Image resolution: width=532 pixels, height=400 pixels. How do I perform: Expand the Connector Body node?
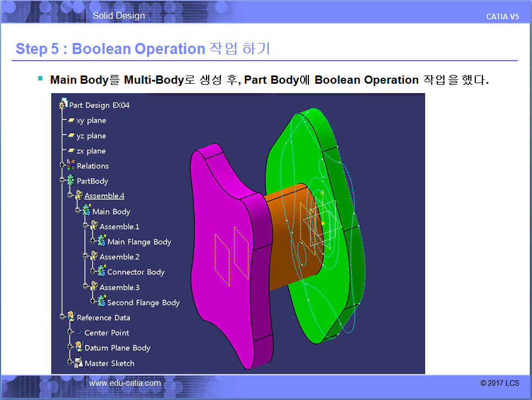coord(93,272)
